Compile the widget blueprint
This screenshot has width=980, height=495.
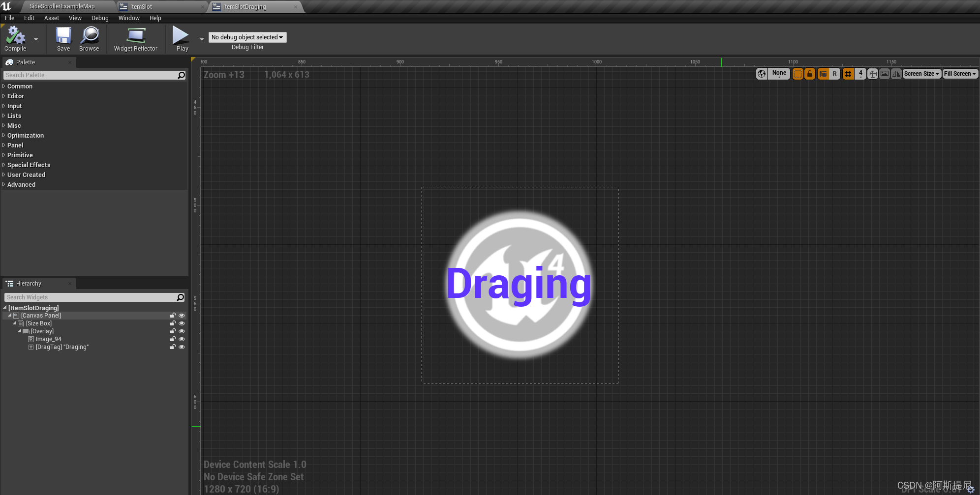(x=15, y=39)
